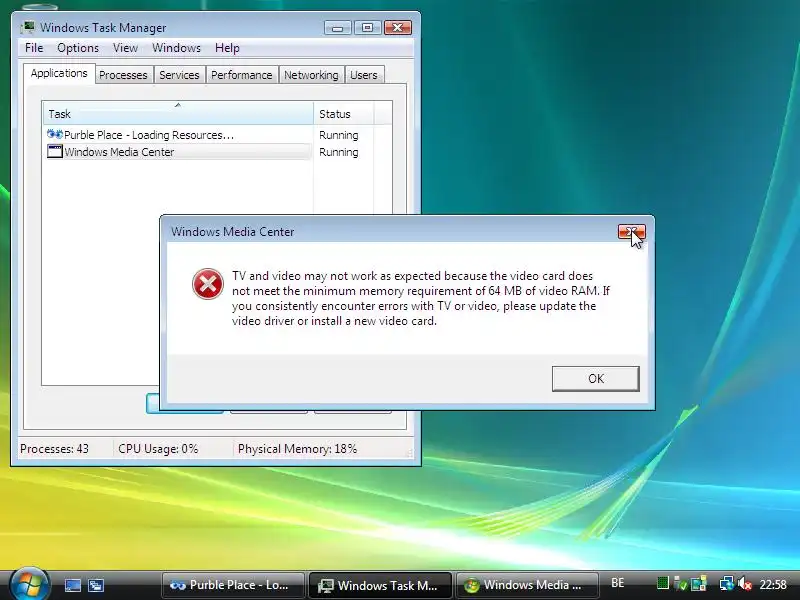800x600 pixels.
Task: Sort the list by the Task column header
Action: pyautogui.click(x=178, y=114)
